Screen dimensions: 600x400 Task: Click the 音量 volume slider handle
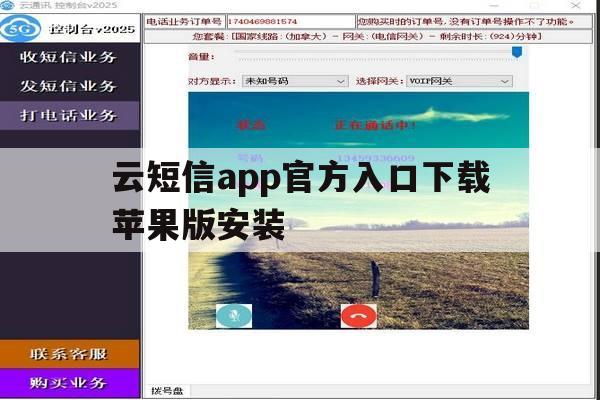coord(517,52)
